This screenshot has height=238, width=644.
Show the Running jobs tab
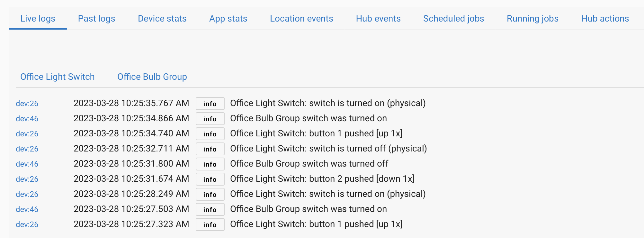(x=532, y=19)
